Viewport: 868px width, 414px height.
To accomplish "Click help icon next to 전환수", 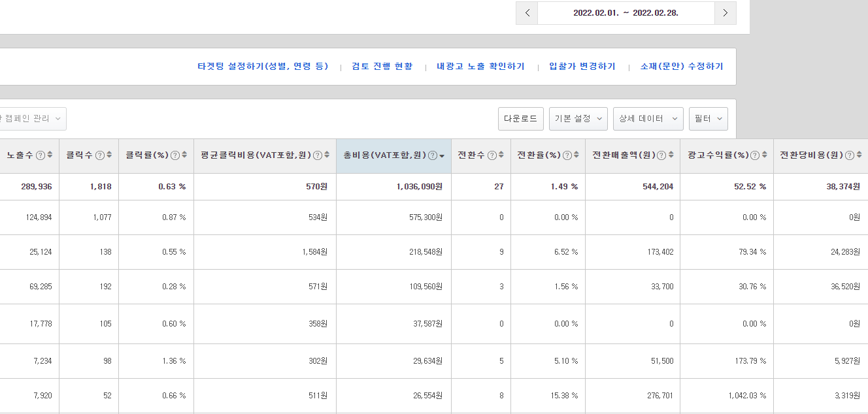I will [x=492, y=155].
